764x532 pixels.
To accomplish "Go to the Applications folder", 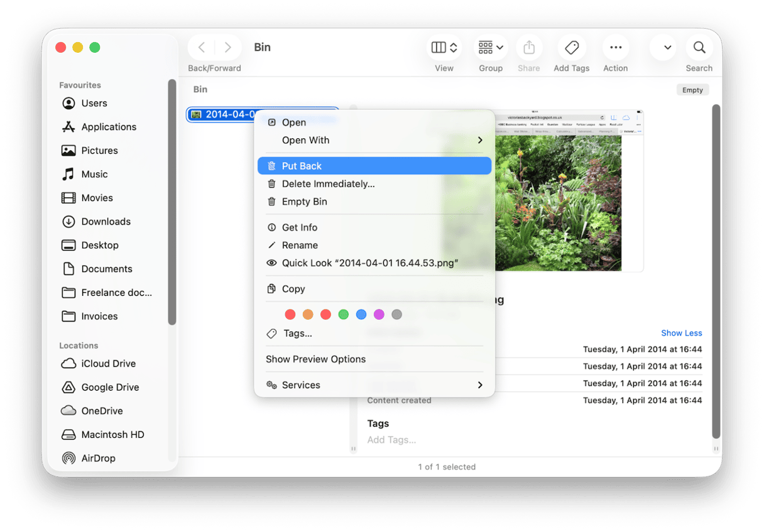I will click(x=108, y=127).
